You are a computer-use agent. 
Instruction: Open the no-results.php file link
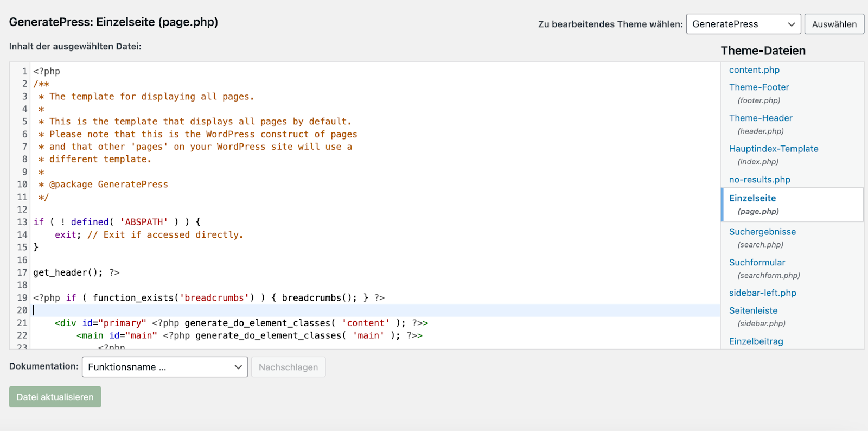click(x=759, y=180)
